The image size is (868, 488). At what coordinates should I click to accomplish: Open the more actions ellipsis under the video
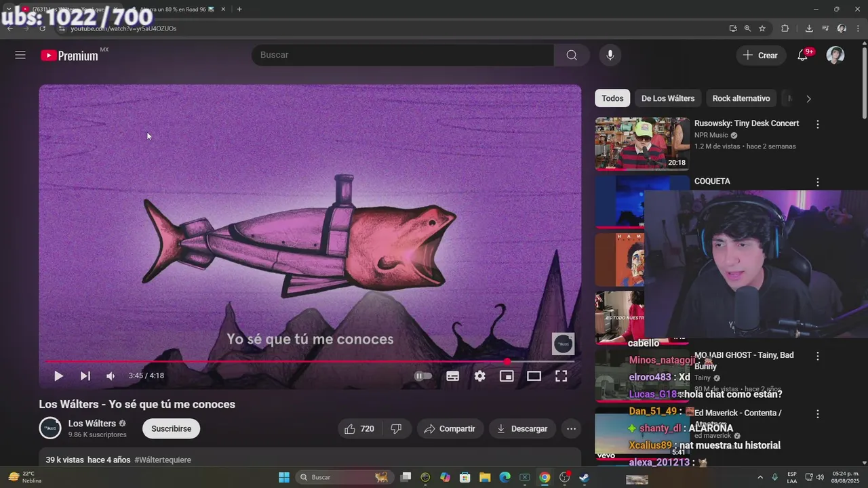pos(571,428)
